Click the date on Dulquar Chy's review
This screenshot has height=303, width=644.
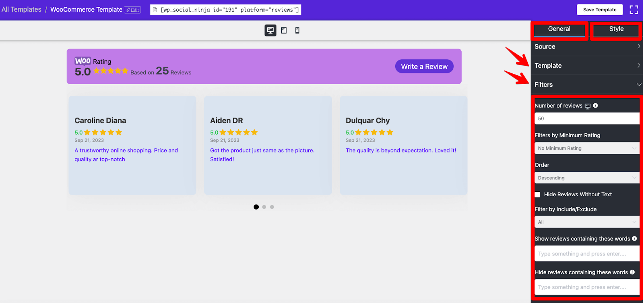tap(360, 141)
